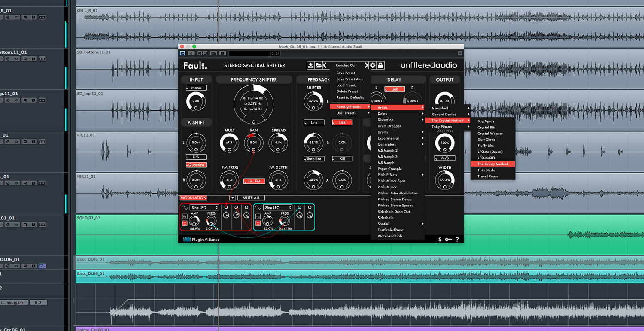The height and width of the screenshot is (331, 644).
Task: Expand the Drums presets submenu
Action: pos(398,132)
